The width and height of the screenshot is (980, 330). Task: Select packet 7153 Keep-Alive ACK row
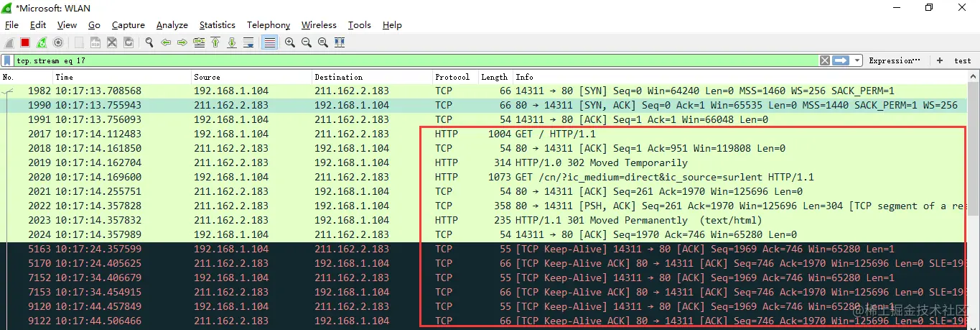(x=484, y=292)
